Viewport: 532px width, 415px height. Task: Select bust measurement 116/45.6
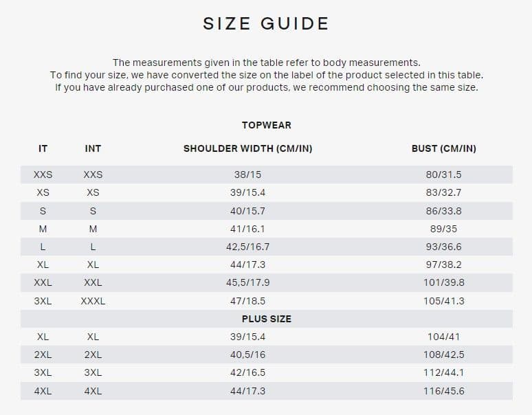443,391
